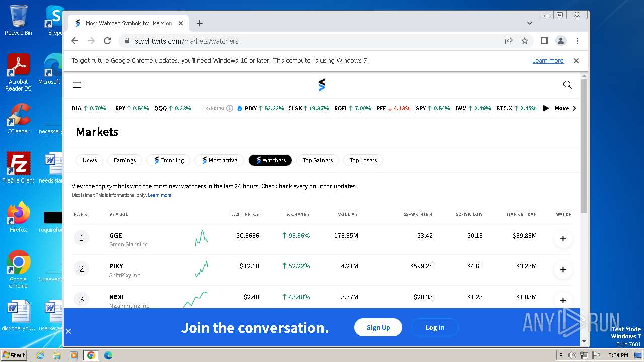
Task: Click the SOFI trending ticker
Action: [x=352, y=108]
